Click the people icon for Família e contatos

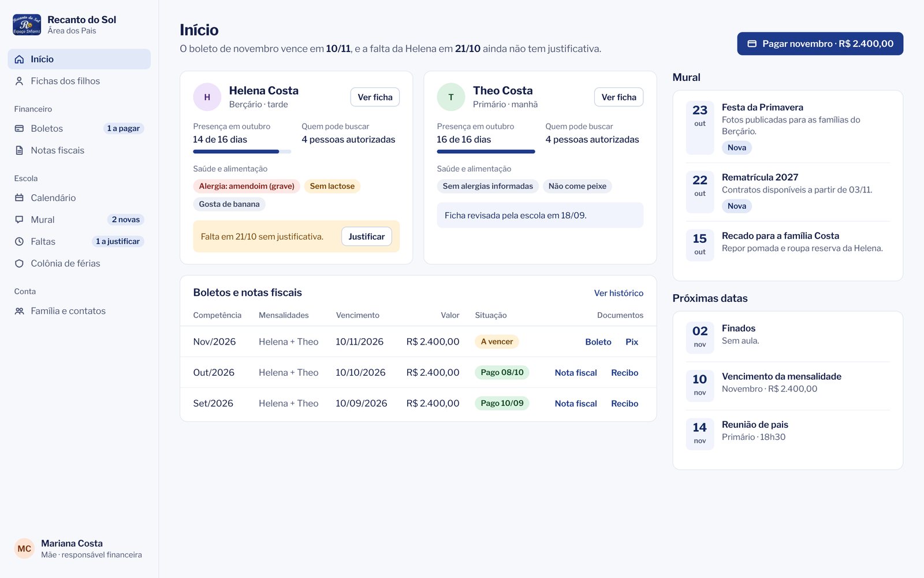point(19,311)
